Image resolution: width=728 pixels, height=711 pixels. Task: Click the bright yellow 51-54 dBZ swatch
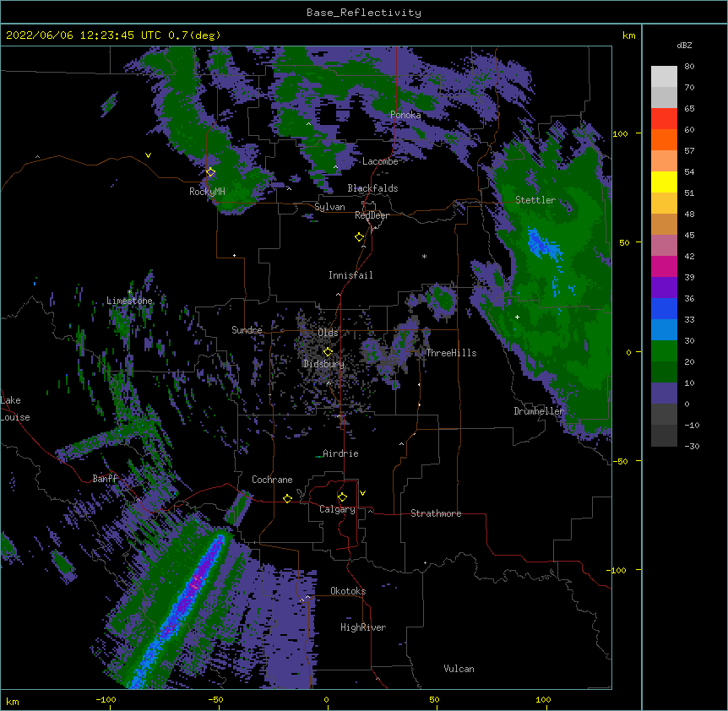[x=664, y=182]
